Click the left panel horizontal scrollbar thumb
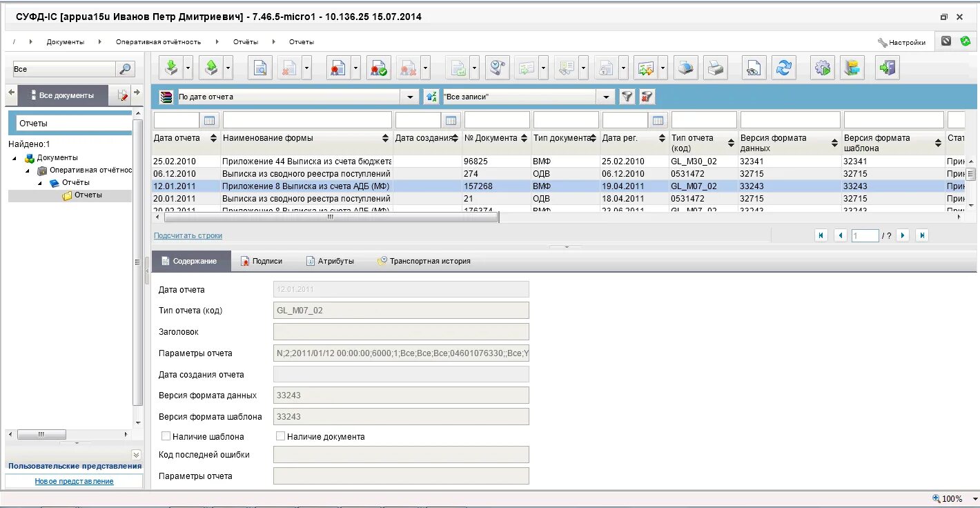This screenshot has width=980, height=508. coord(41,434)
